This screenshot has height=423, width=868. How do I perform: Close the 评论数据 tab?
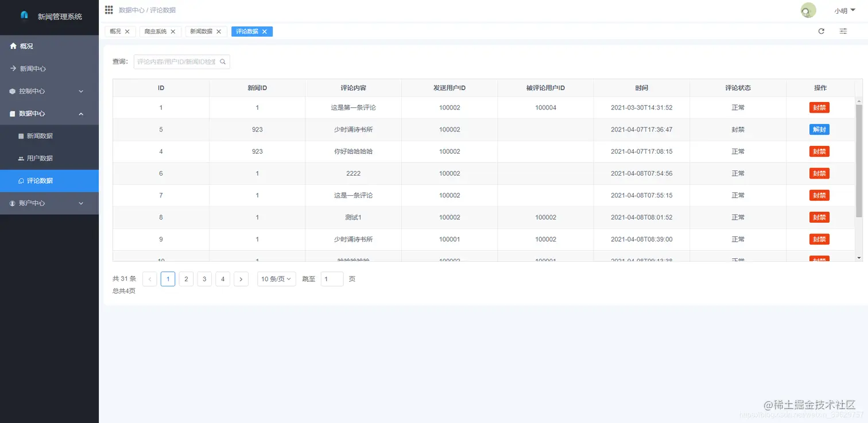click(x=265, y=32)
